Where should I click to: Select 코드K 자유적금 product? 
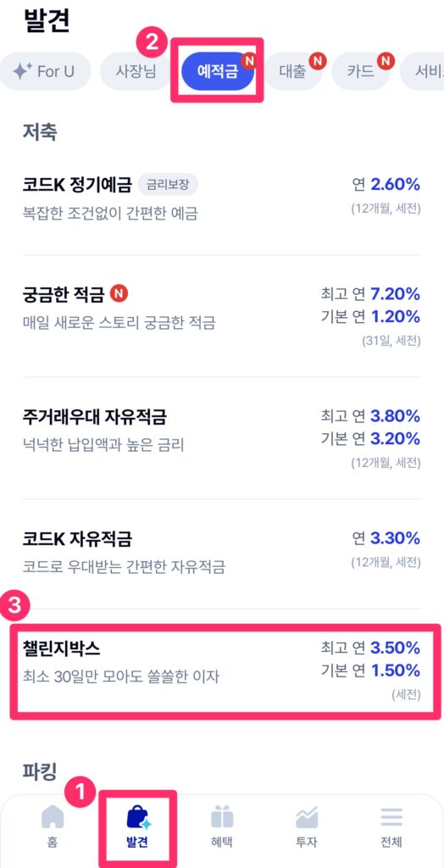click(221, 553)
